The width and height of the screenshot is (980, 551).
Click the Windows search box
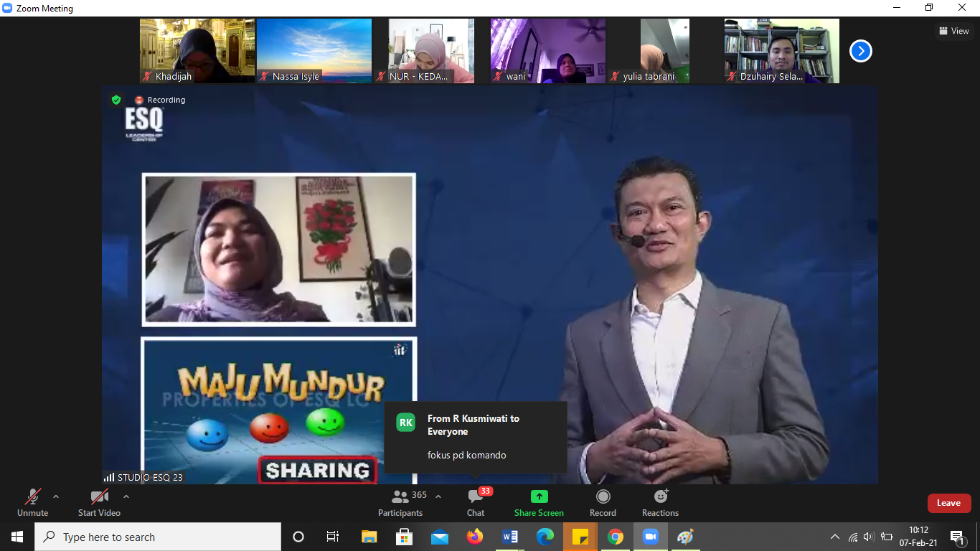[x=158, y=537]
